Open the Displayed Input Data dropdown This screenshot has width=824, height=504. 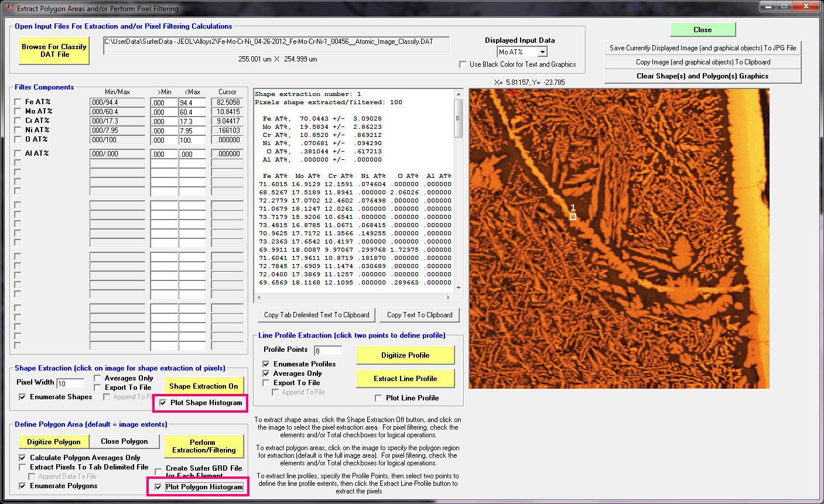click(542, 52)
